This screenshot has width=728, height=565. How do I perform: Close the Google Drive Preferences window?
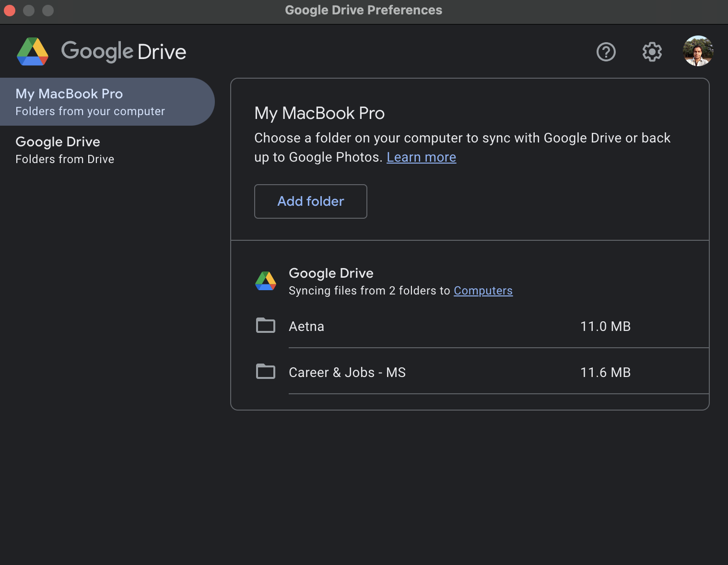coord(10,10)
